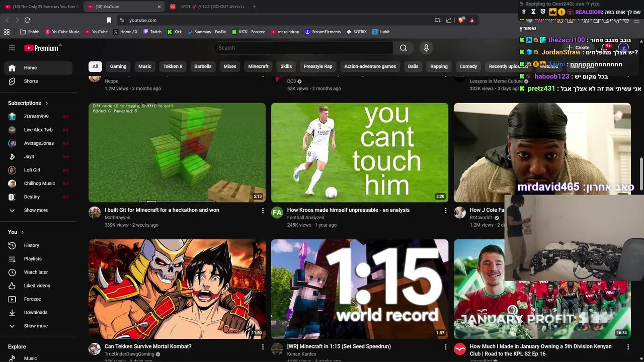Image resolution: width=644 pixels, height=362 pixels.
Task: Open the Brave Shields lion icon
Action: (x=461, y=20)
